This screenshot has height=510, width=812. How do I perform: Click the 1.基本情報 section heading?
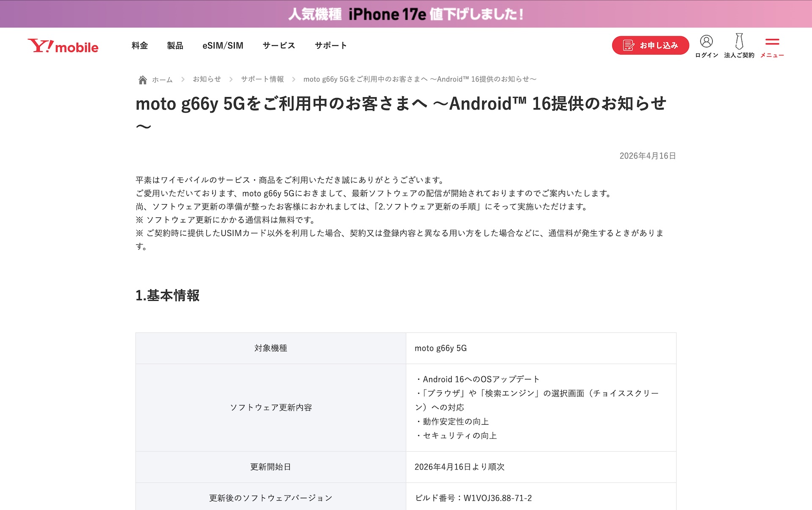[x=167, y=295]
